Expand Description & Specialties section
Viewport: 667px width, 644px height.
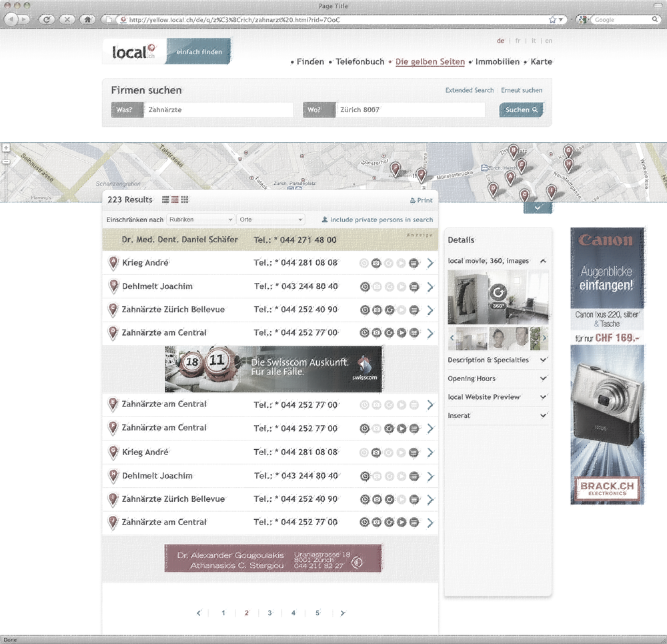(543, 360)
